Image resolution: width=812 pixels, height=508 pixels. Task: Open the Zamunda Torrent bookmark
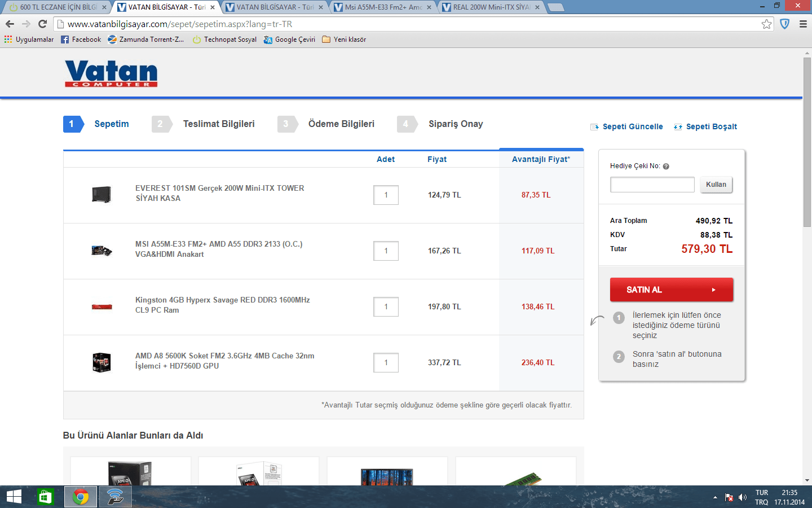tap(146, 40)
